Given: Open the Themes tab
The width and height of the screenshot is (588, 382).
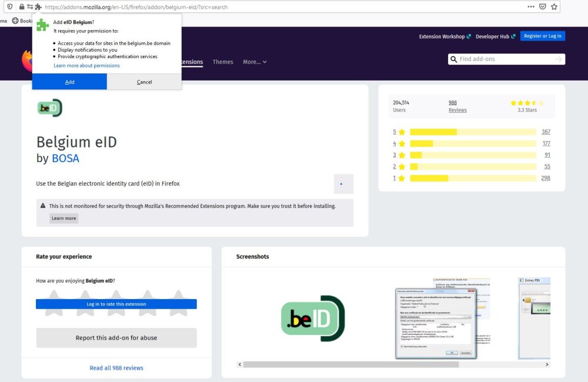Looking at the screenshot, I should coord(223,62).
